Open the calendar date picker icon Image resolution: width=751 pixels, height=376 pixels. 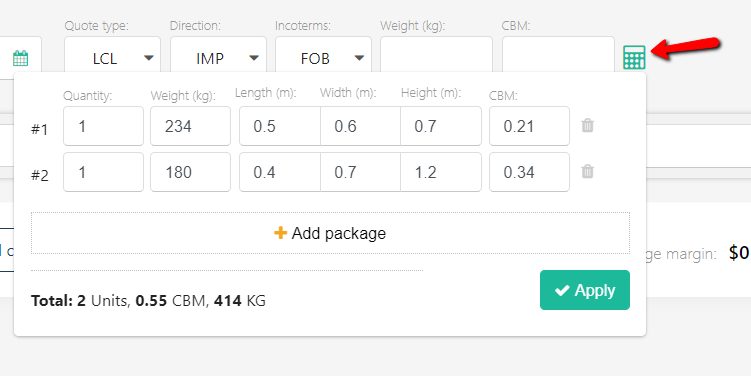20,58
